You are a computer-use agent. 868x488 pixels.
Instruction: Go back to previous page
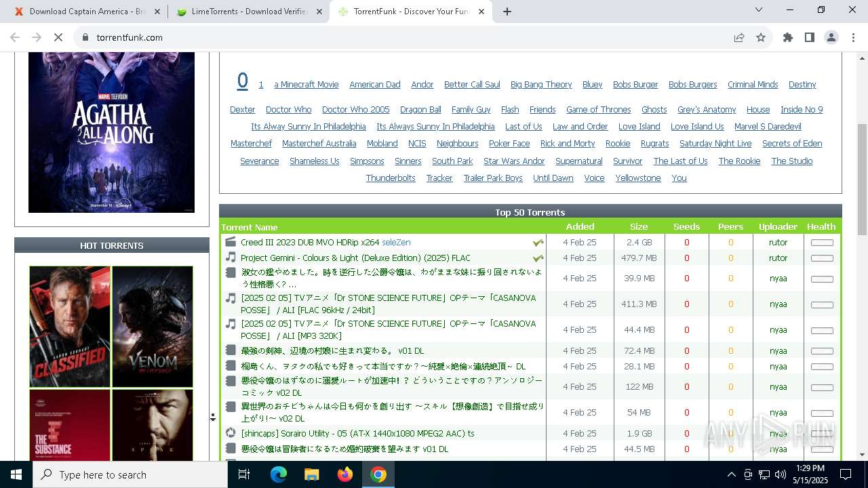(15, 37)
